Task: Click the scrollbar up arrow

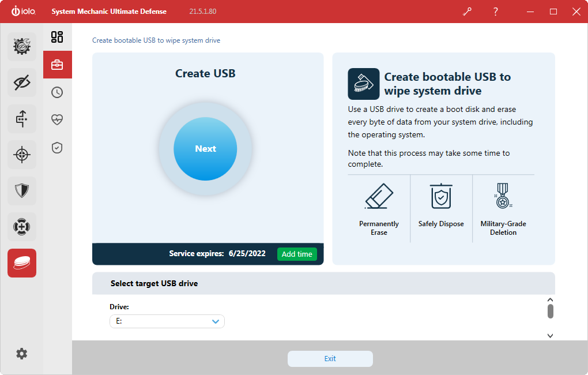Action: (550, 299)
